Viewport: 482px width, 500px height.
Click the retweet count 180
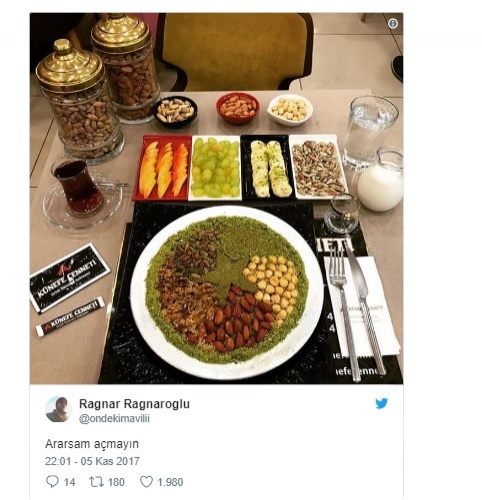(116, 482)
